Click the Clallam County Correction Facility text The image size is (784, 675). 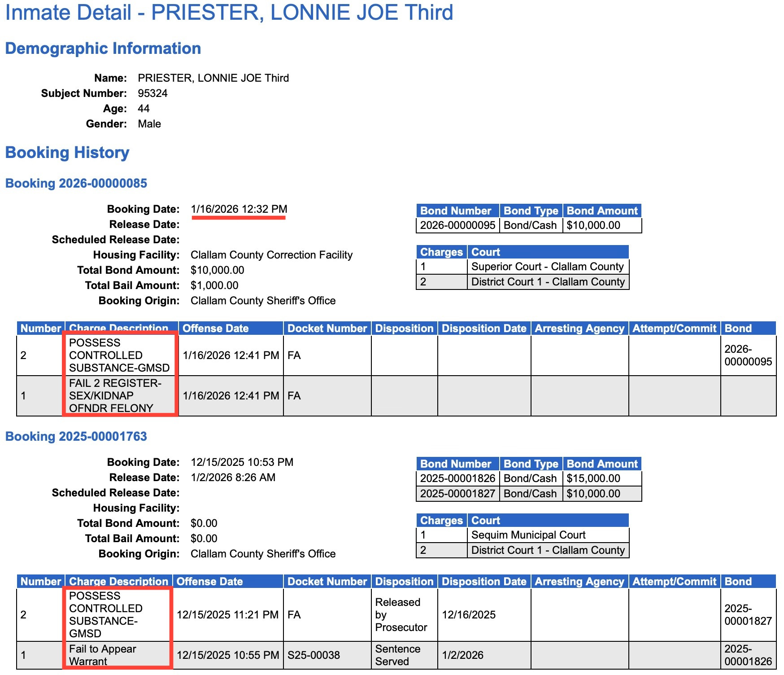click(x=271, y=255)
